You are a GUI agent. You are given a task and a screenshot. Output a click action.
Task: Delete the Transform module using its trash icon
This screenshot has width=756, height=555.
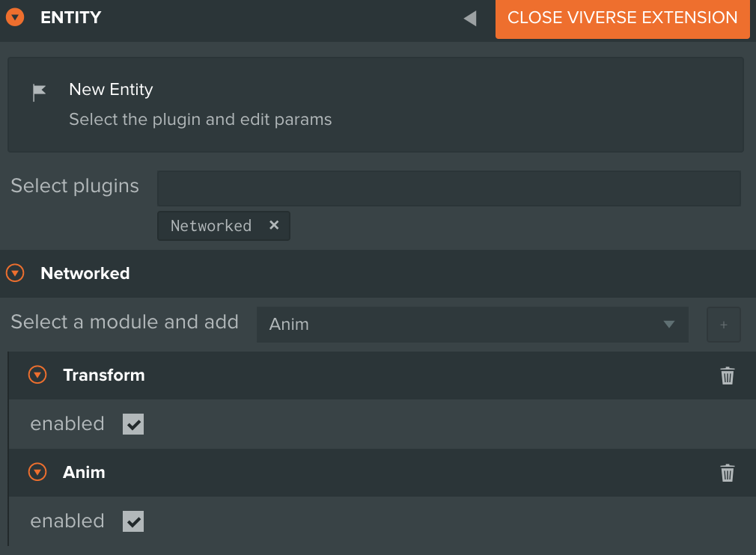click(x=727, y=375)
